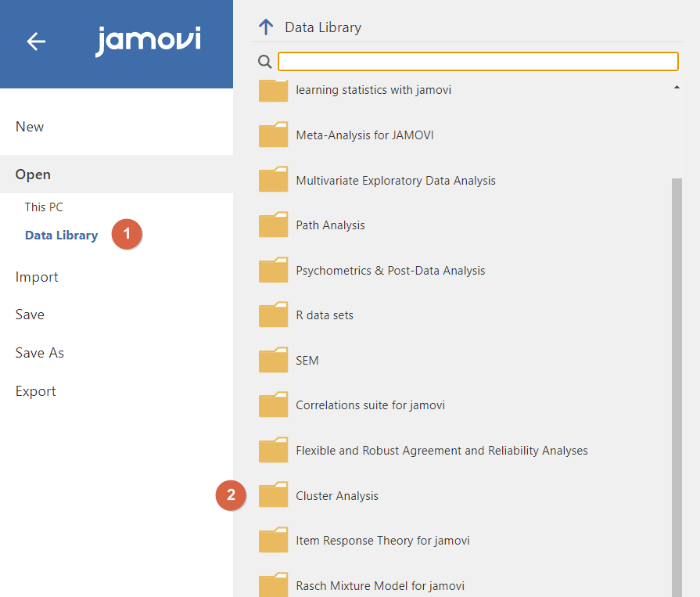
Task: Browse This PC under Open
Action: [x=44, y=207]
